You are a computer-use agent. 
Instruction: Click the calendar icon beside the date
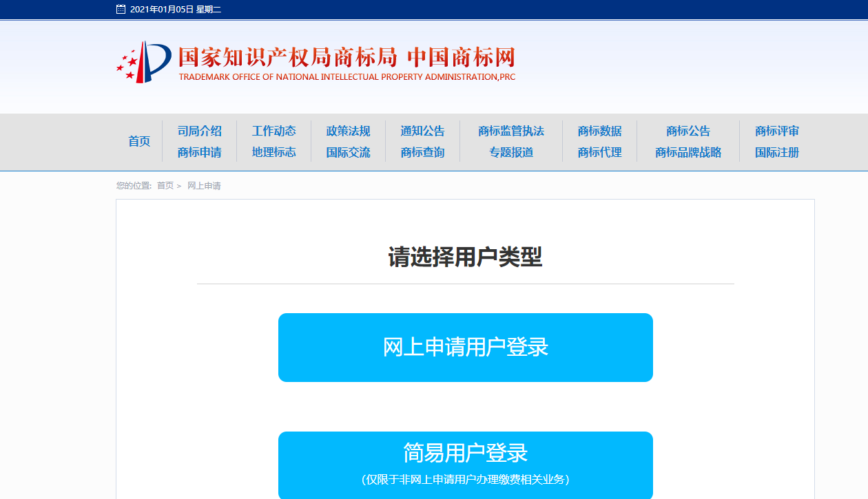tap(121, 10)
